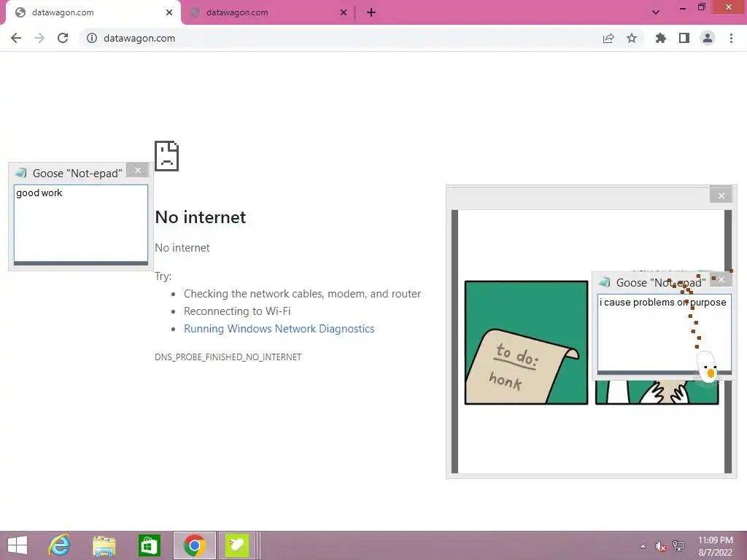The width and height of the screenshot is (747, 560).
Task: Open the Windows Store taskbar icon
Action: (149, 545)
